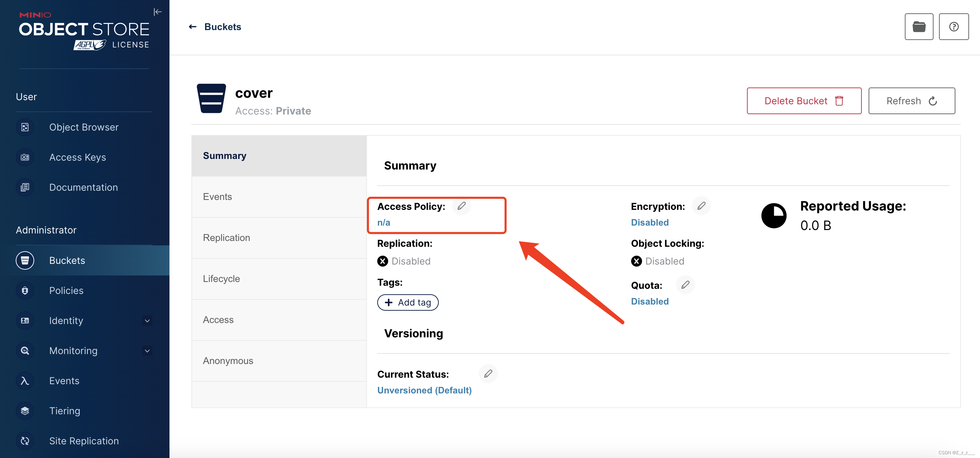This screenshot has height=458, width=980.
Task: Edit versioning Current Status pencil icon
Action: click(x=488, y=374)
